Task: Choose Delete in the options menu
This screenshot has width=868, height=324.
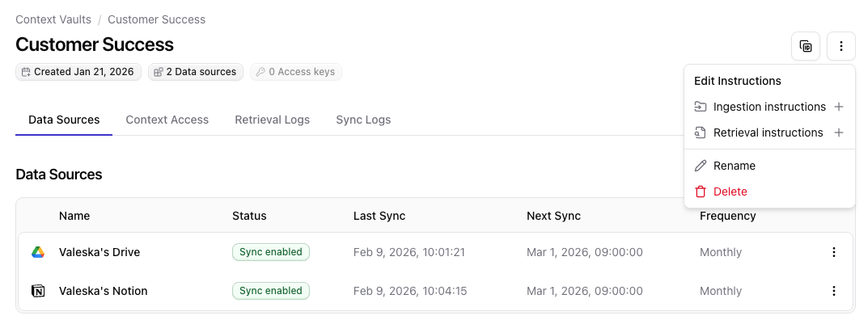Action: (x=730, y=191)
